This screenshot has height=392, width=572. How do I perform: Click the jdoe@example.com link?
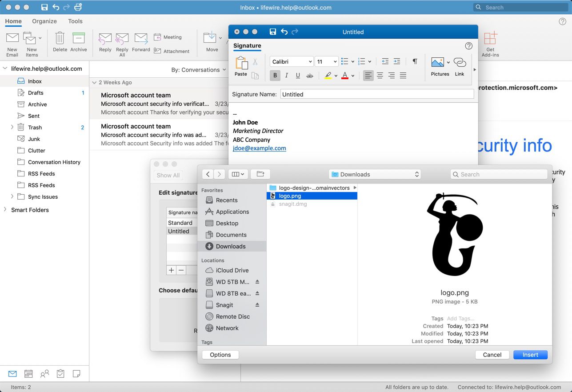click(x=260, y=148)
